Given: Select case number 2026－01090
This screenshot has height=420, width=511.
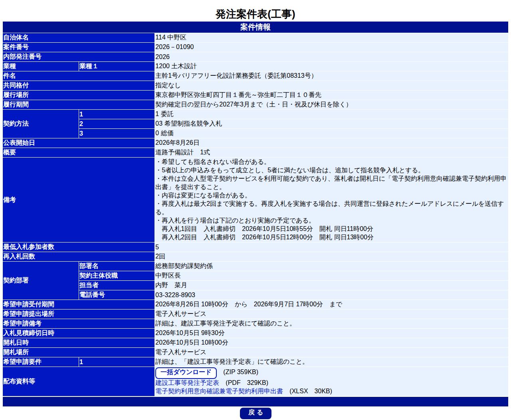Looking at the screenshot, I should [174, 47].
